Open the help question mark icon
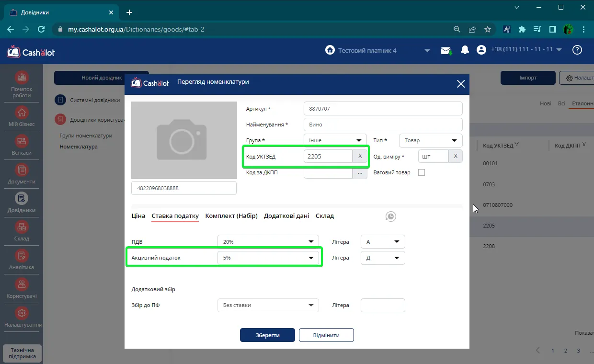Image resolution: width=594 pixels, height=364 pixels. 577,50
